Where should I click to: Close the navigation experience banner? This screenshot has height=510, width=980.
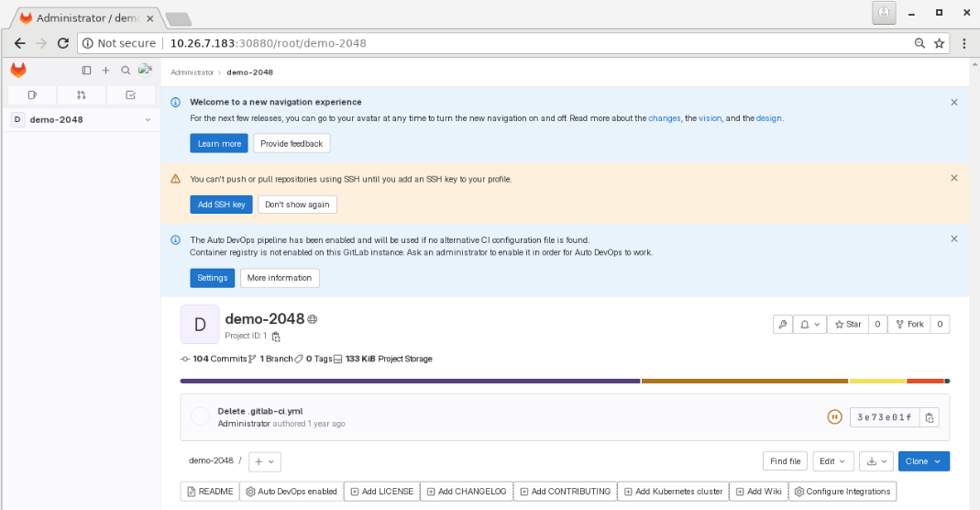[x=953, y=103]
